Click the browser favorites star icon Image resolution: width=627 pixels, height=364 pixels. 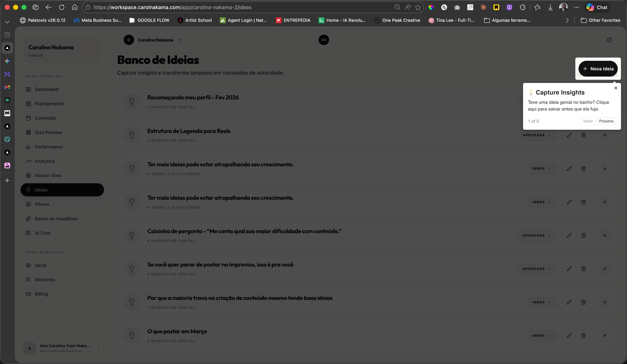(x=418, y=7)
